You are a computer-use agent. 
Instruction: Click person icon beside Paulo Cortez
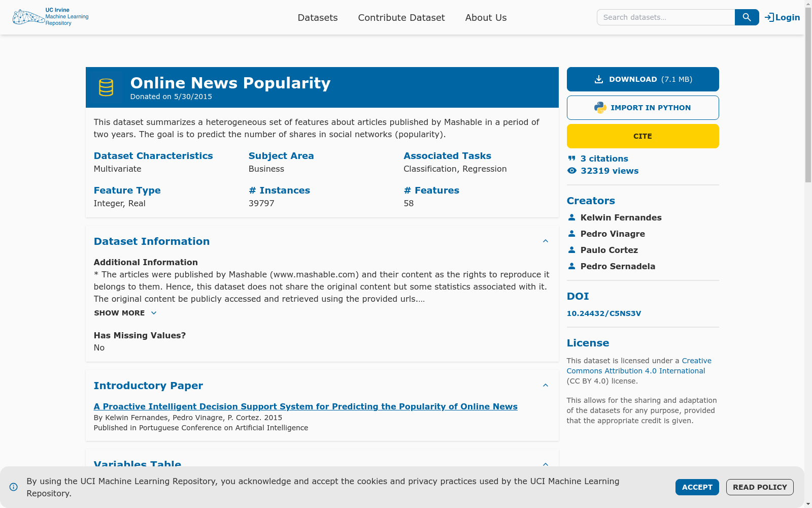[572, 250]
